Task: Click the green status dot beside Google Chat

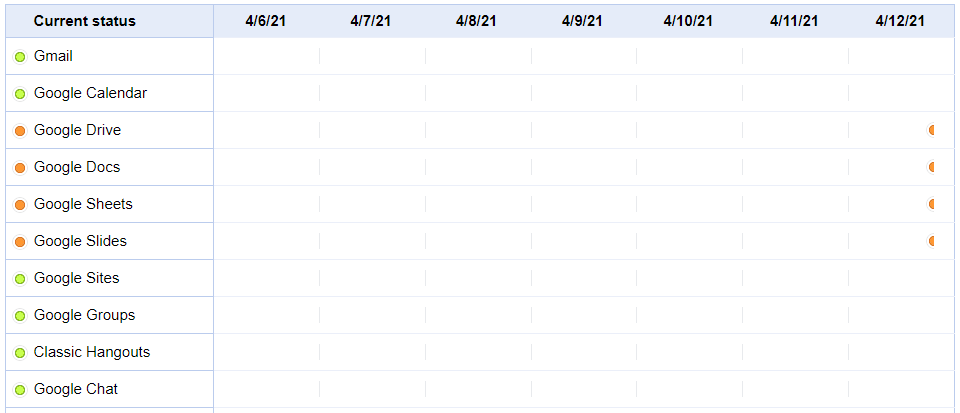Action: [20, 390]
